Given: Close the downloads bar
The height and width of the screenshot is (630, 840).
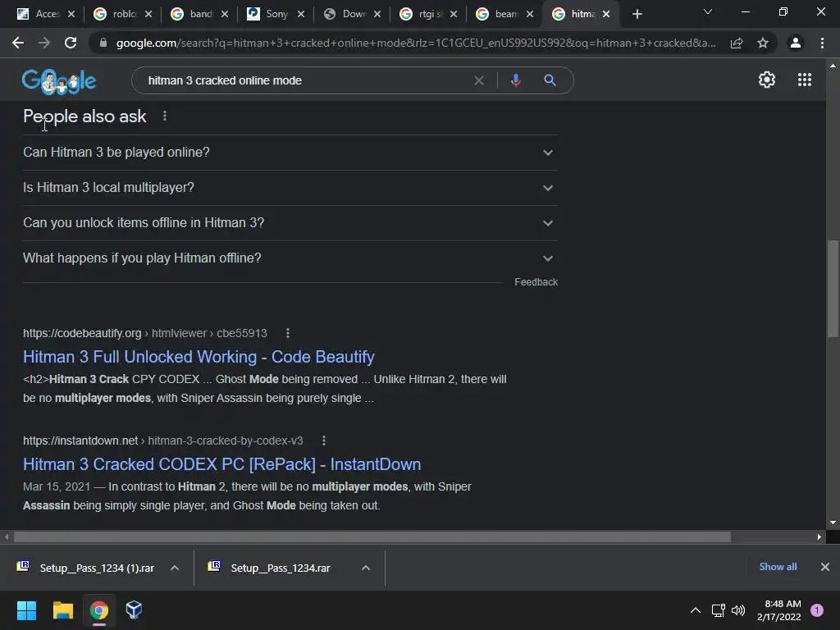Looking at the screenshot, I should tap(825, 567).
